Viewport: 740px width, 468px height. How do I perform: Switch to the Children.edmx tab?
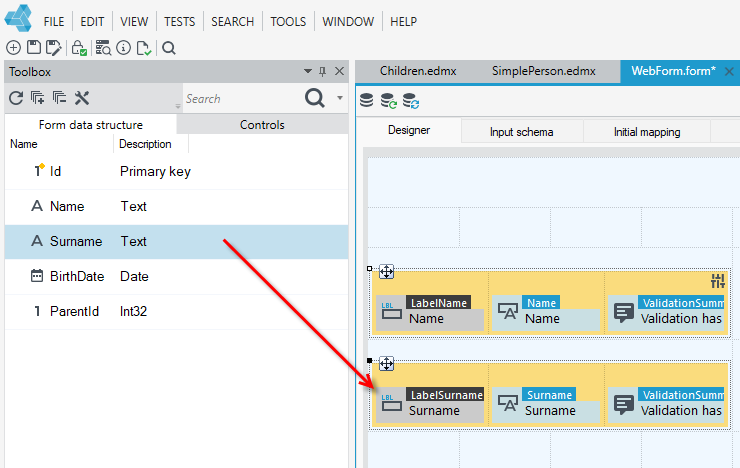pos(418,71)
